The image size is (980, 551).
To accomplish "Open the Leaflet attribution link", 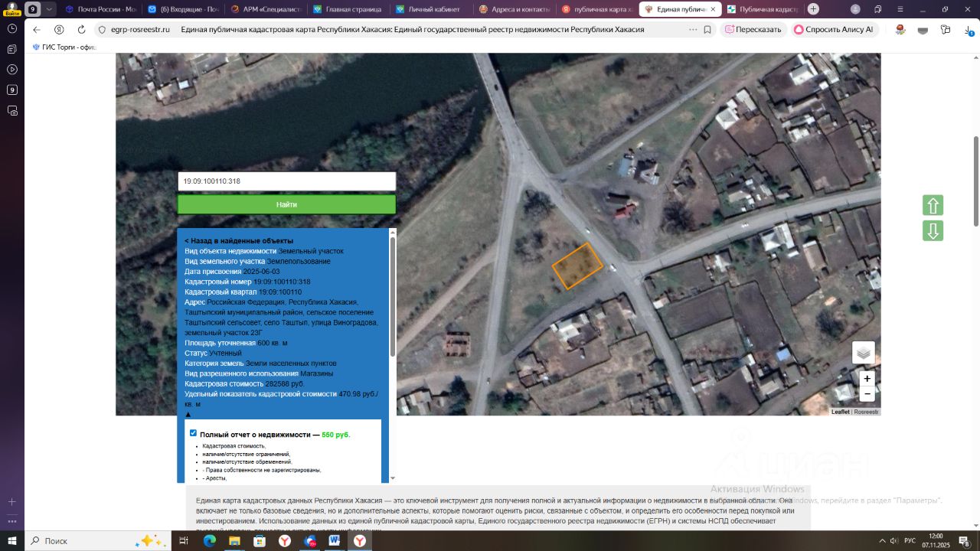I will [840, 412].
